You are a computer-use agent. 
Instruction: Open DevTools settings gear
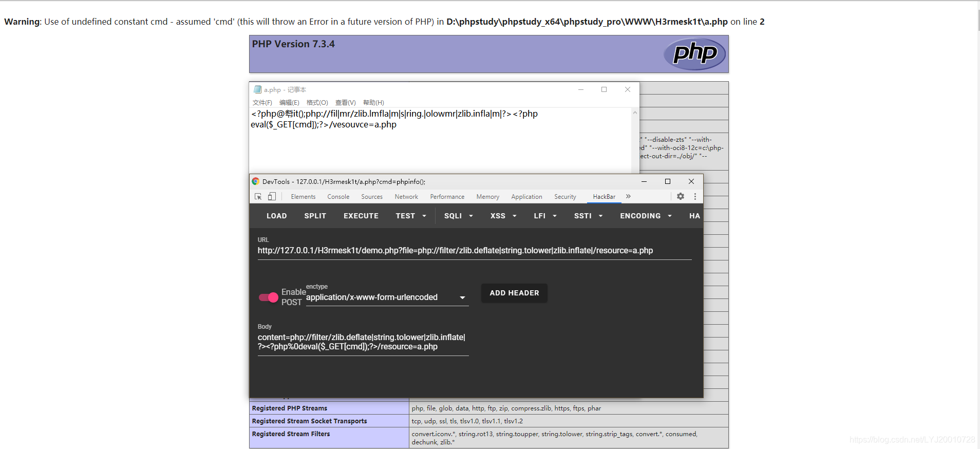coord(681,196)
